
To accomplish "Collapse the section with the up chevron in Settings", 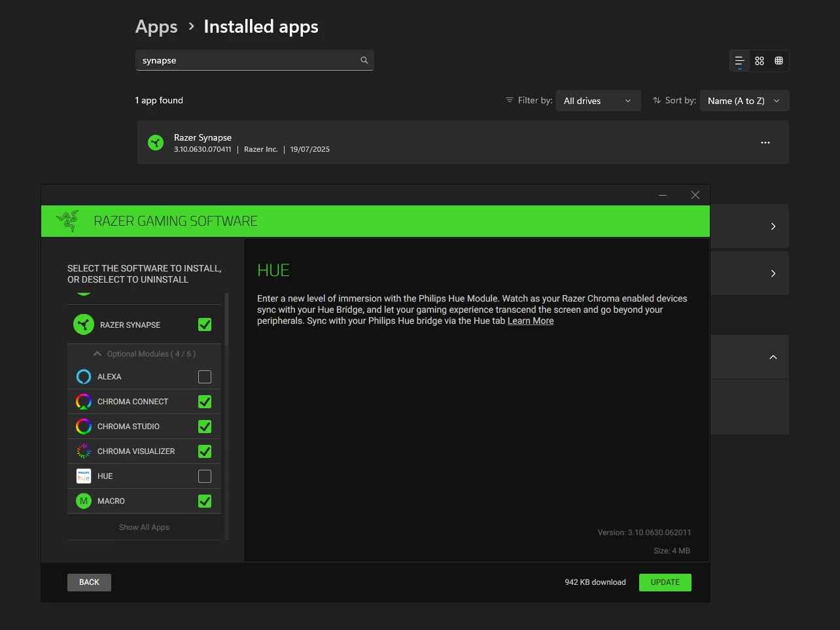I will click(x=773, y=357).
